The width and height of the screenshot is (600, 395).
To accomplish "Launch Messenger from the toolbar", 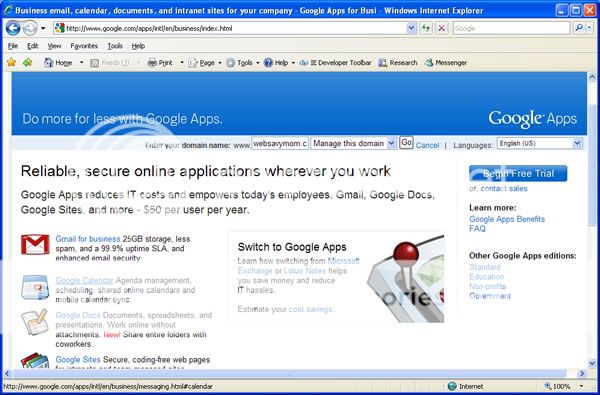I will pos(446,63).
